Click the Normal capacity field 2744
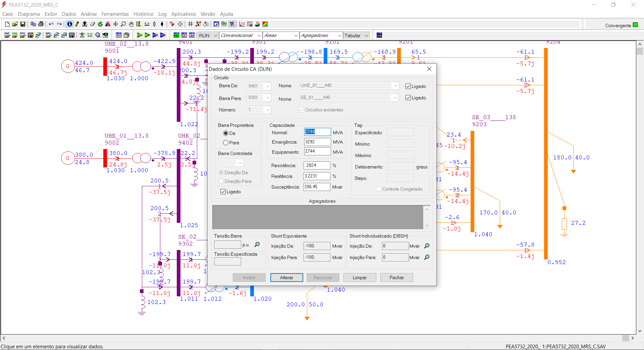This screenshot has width=644, height=350. (x=317, y=132)
